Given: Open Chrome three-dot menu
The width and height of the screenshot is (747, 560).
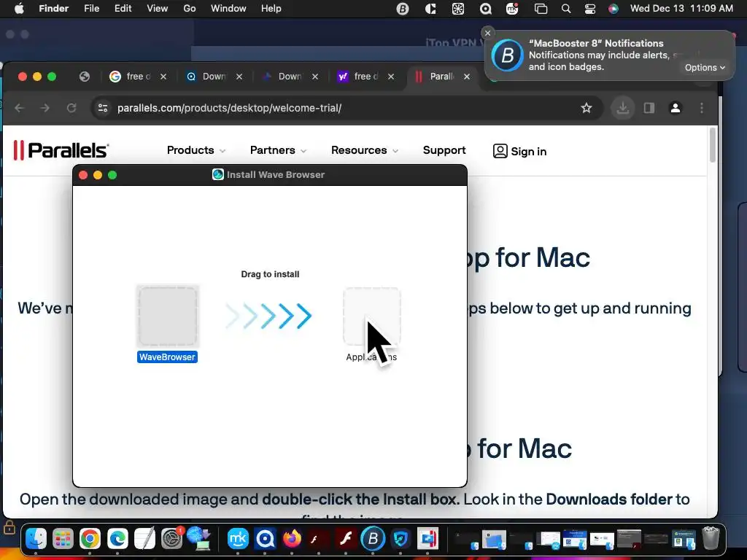Looking at the screenshot, I should tap(702, 108).
